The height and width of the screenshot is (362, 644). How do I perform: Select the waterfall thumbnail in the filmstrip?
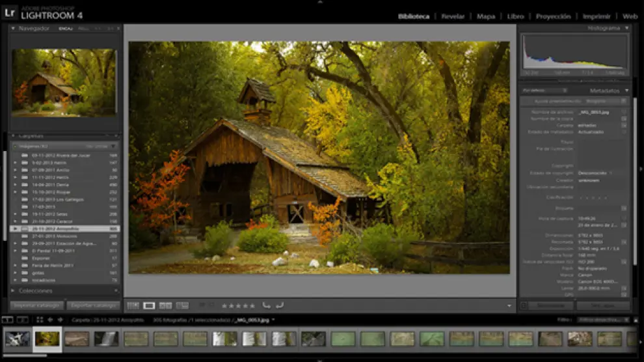point(106,339)
